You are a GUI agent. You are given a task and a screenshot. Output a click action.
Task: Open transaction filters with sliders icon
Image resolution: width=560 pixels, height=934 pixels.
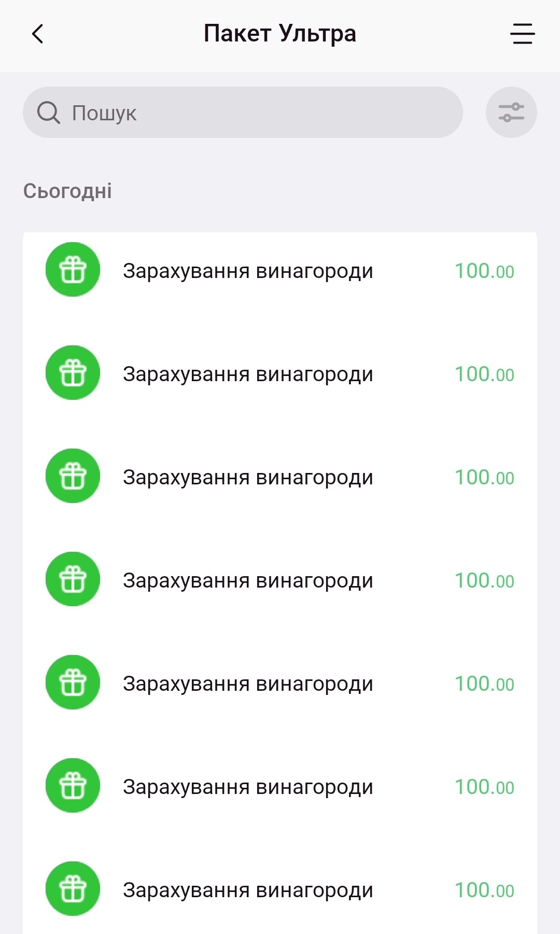pos(511,113)
